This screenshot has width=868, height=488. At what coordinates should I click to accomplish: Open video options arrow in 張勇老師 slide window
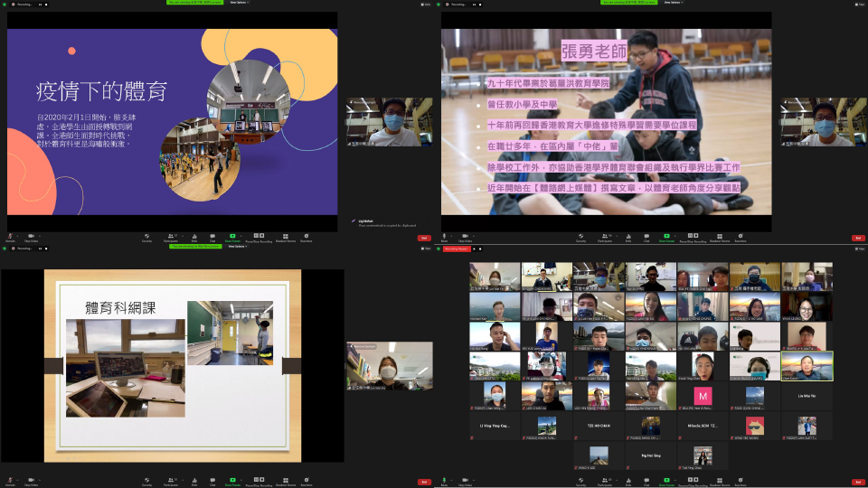tap(474, 236)
